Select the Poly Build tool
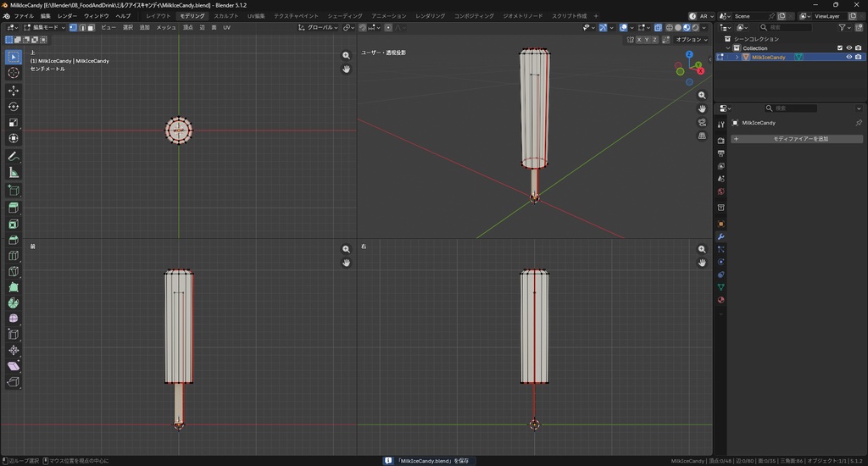Image resolution: width=868 pixels, height=466 pixels. (14, 287)
